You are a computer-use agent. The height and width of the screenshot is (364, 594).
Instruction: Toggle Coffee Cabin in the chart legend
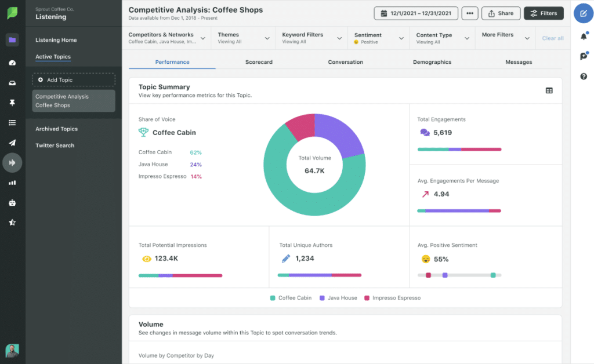pyautogui.click(x=291, y=297)
